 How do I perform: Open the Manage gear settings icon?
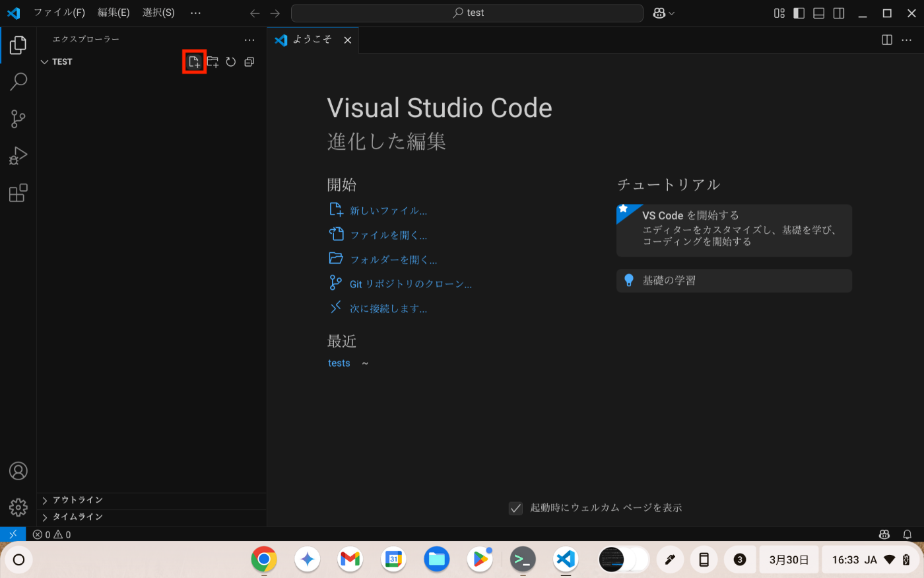tap(18, 507)
